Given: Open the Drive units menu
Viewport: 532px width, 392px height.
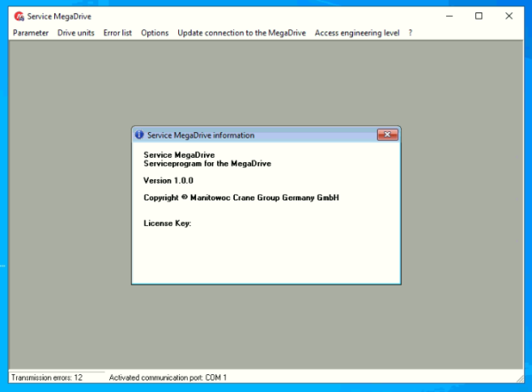Looking at the screenshot, I should click(x=75, y=33).
